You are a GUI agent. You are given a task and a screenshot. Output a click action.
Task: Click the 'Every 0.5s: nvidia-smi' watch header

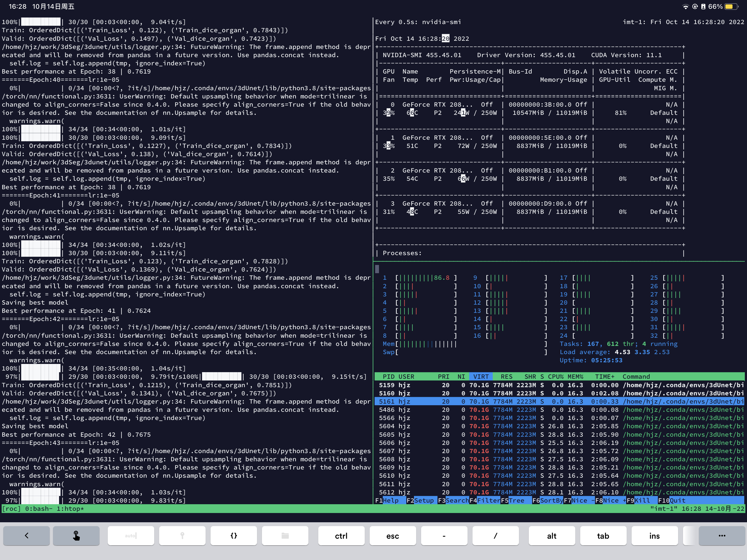coord(418,22)
